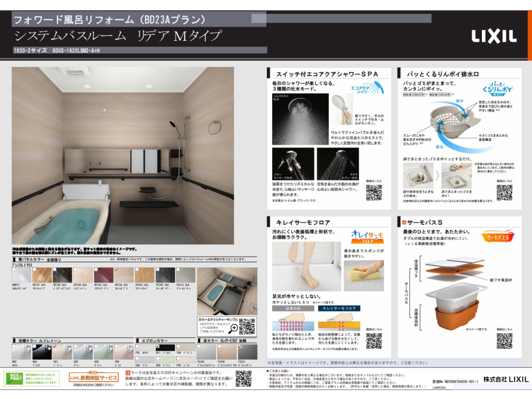Click the large bathroom render image

click(x=122, y=155)
